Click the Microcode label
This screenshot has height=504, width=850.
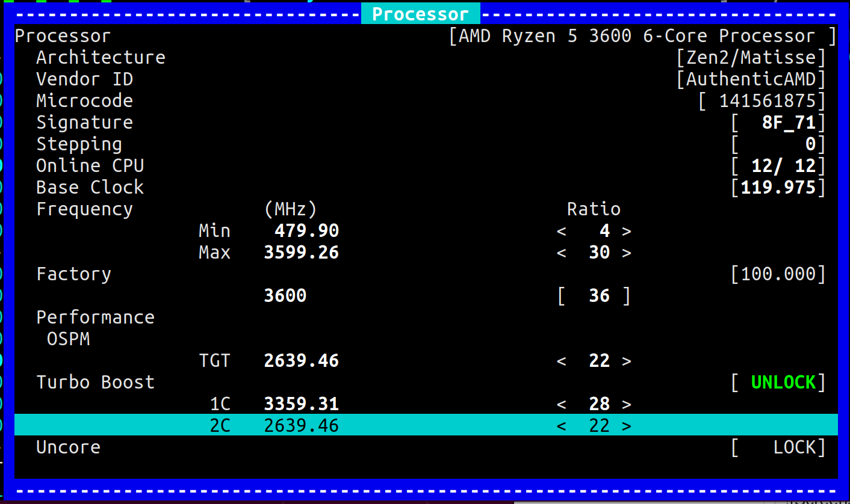pyautogui.click(x=85, y=101)
